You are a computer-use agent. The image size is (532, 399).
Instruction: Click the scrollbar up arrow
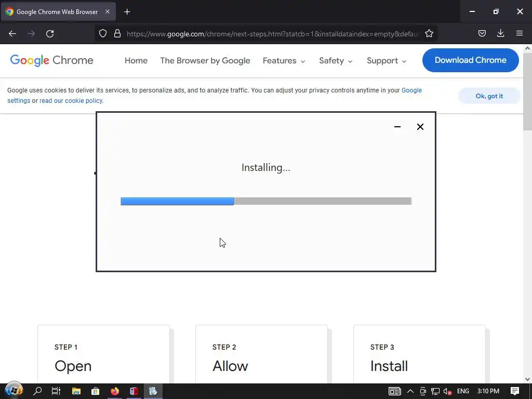pyautogui.click(x=527, y=48)
